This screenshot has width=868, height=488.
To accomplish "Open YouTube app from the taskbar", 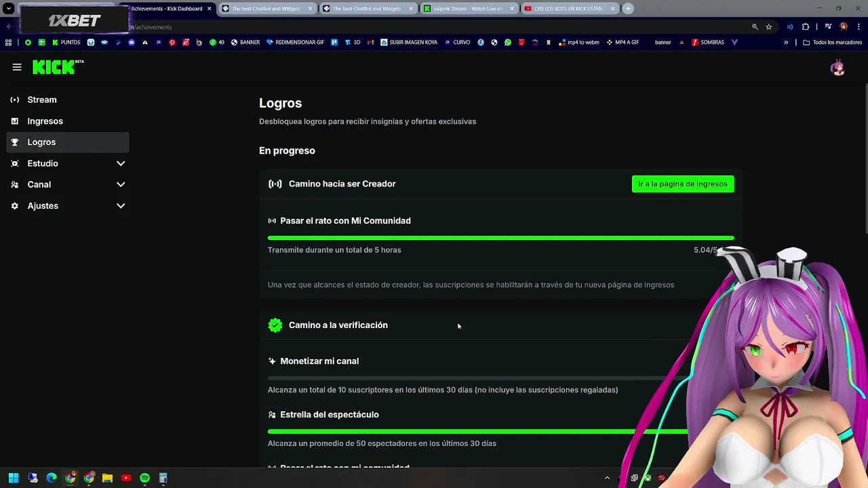I will click(x=126, y=478).
